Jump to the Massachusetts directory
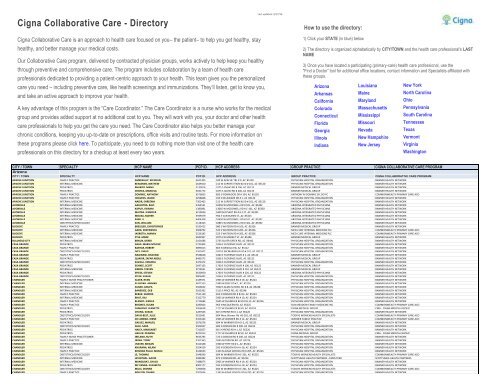This screenshot has height=386, width=500. coord(372,108)
